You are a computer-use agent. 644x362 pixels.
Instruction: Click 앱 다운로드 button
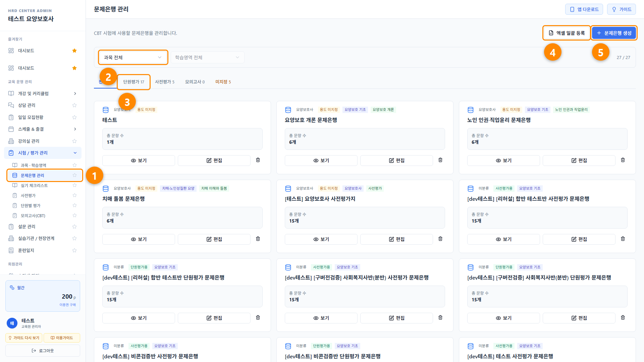584,9
